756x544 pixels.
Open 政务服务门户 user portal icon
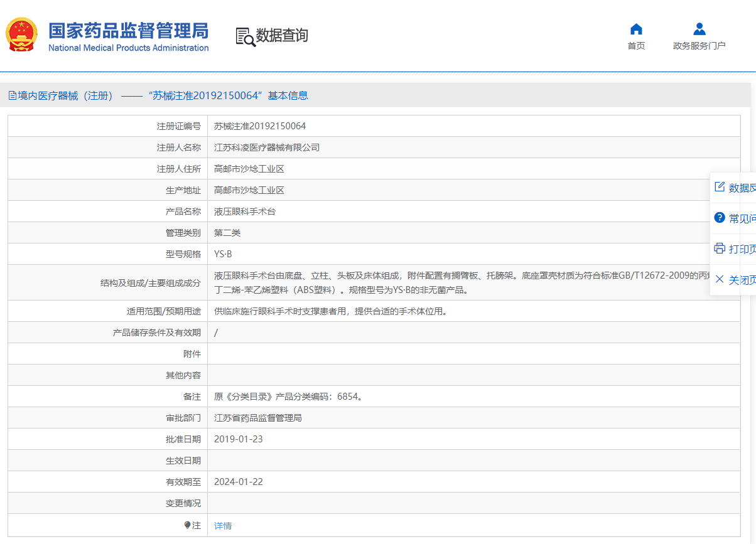tap(699, 29)
